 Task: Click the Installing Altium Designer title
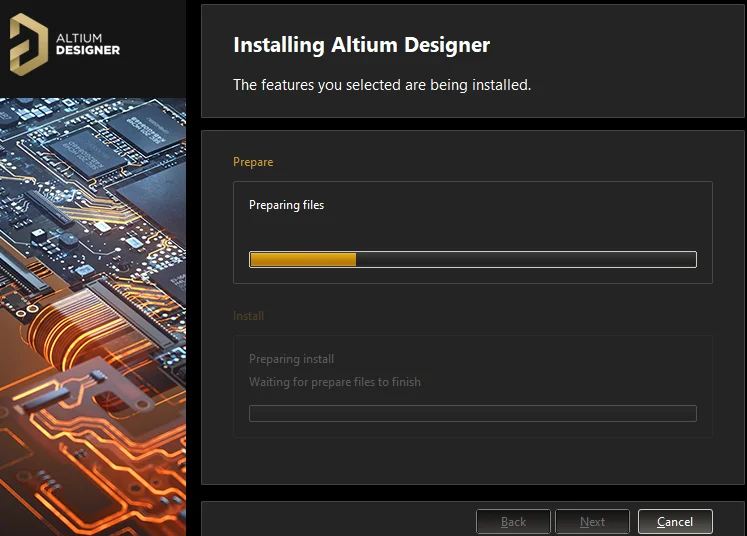(x=362, y=45)
